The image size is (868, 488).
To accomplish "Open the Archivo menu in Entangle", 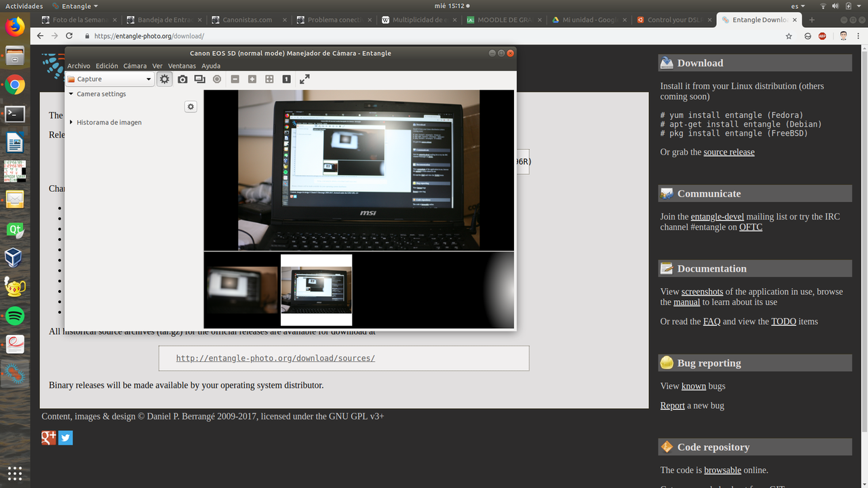I will tap(79, 66).
